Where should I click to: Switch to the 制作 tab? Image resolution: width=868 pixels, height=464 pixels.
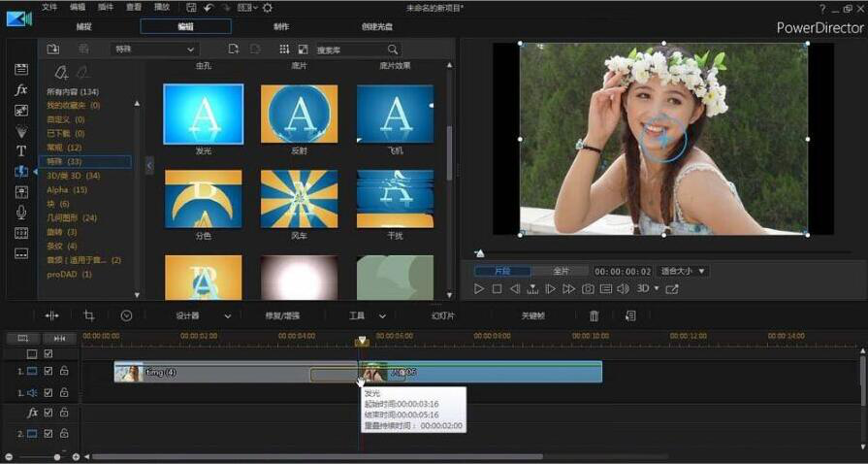pyautogui.click(x=281, y=27)
